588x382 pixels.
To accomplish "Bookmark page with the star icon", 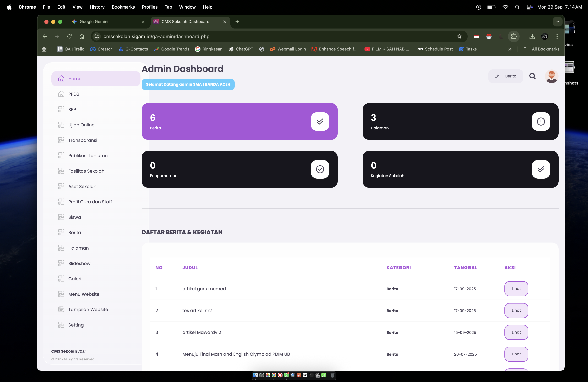I will pos(459,37).
